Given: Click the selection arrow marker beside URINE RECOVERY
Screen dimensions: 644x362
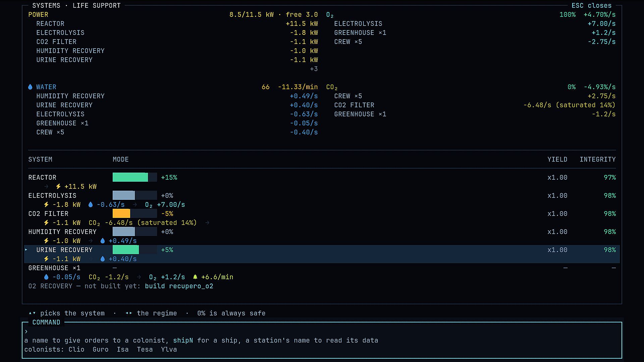Looking at the screenshot, I should 26,250.
